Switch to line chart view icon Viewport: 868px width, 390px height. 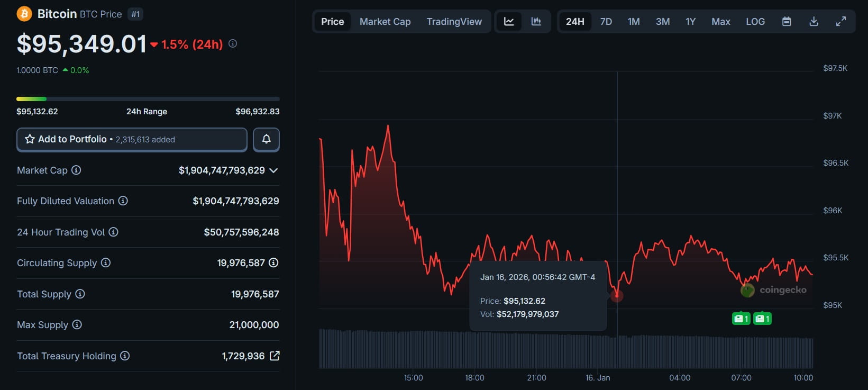click(x=509, y=22)
